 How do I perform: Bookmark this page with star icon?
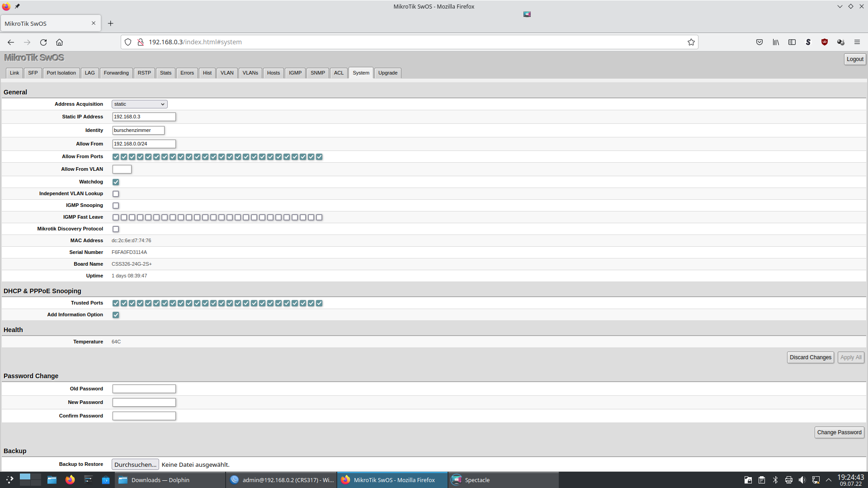[691, 42]
